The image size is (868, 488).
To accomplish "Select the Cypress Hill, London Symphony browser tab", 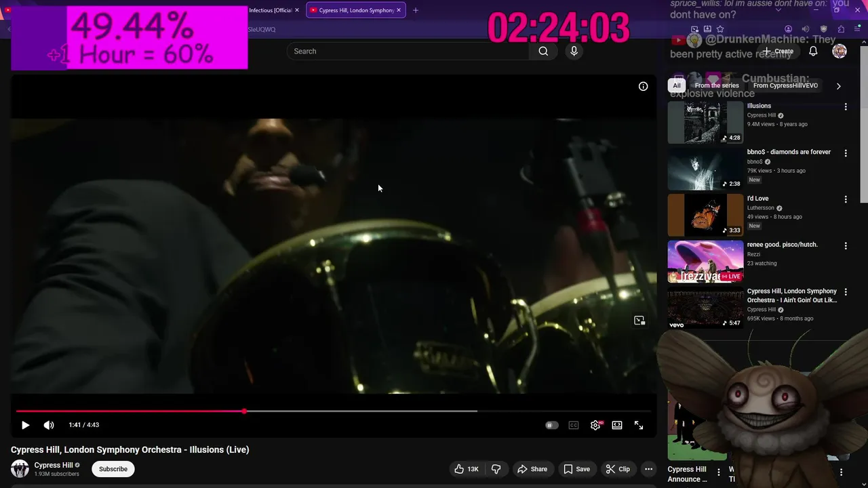I will 357,10.
